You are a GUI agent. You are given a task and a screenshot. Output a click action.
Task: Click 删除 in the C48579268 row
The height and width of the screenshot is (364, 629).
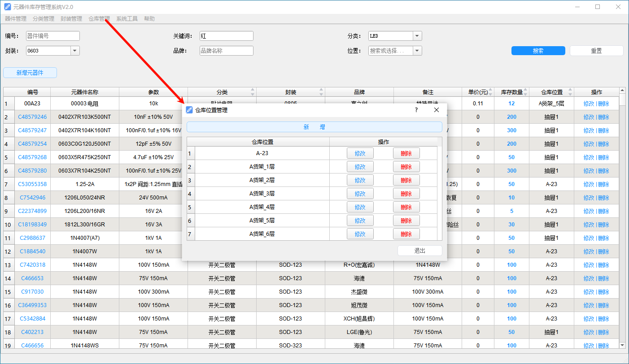[604, 157]
